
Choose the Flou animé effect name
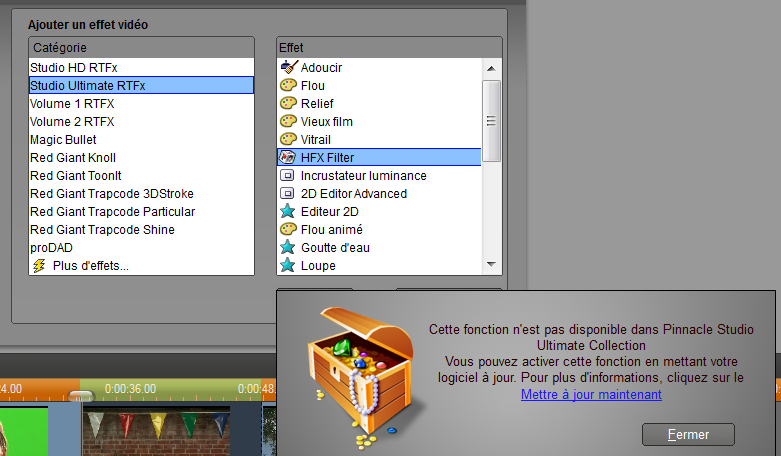332,229
